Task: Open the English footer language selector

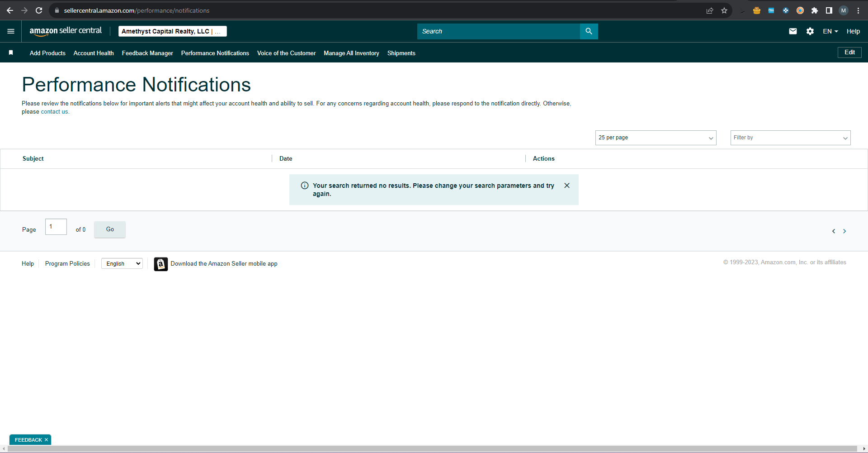Action: [x=122, y=263]
